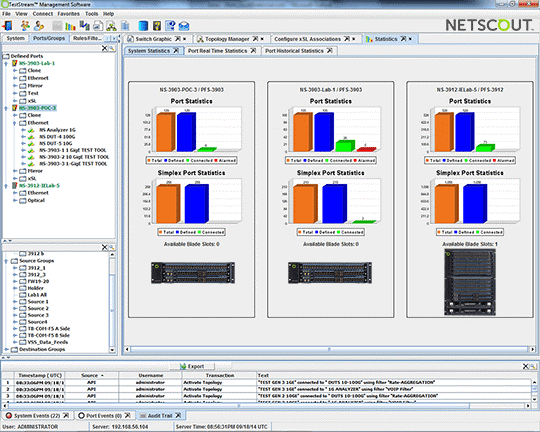This screenshot has width=540, height=432.
Task: Click the X icon in Source Groups panel
Action: tap(104, 247)
